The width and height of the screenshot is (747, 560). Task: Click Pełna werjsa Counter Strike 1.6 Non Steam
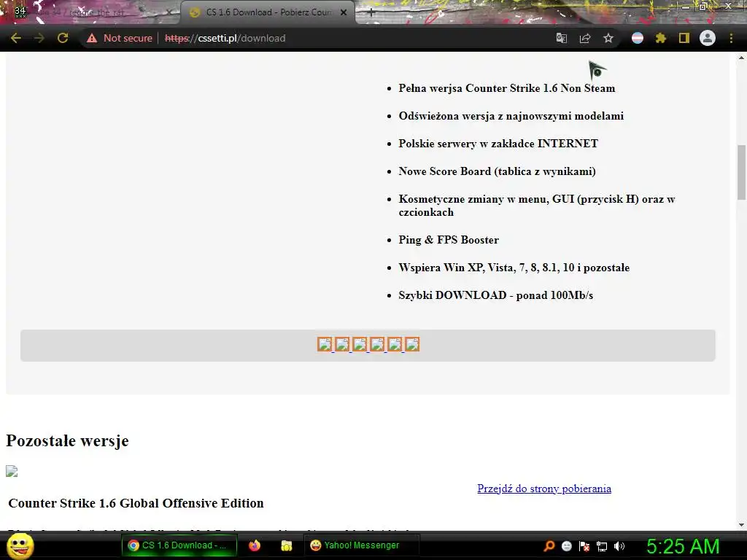pos(507,88)
